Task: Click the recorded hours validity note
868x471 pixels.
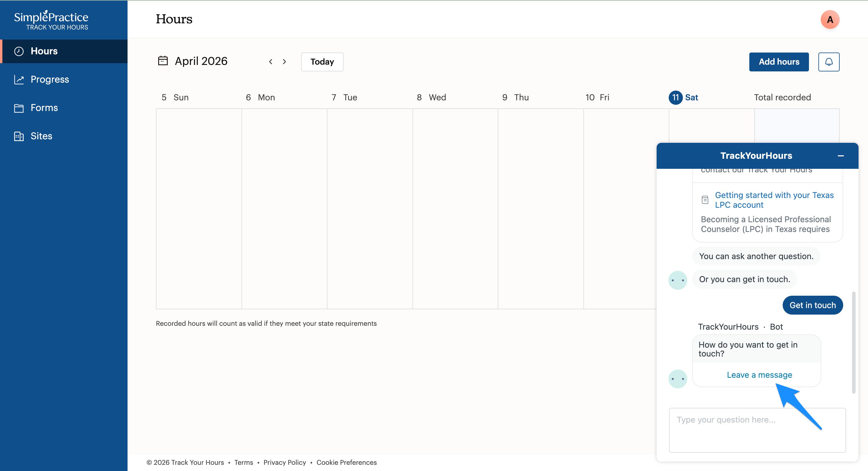Action: click(266, 323)
